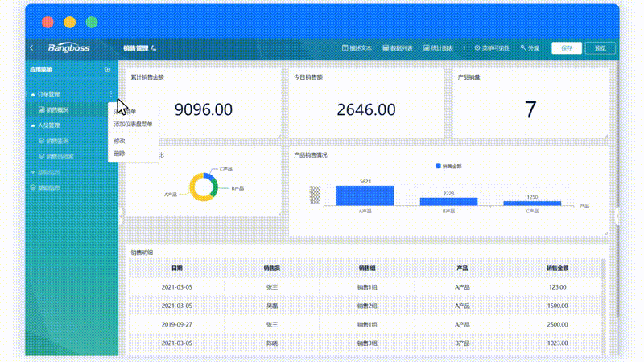Click the 预览 button
Screen dimensions: 644x362
click(x=600, y=48)
